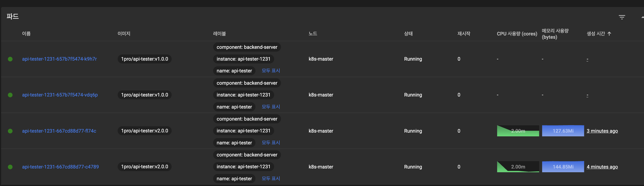
Task: Open pod api-tester-1231-657b7f5474-k9h7r
Action: tap(59, 59)
